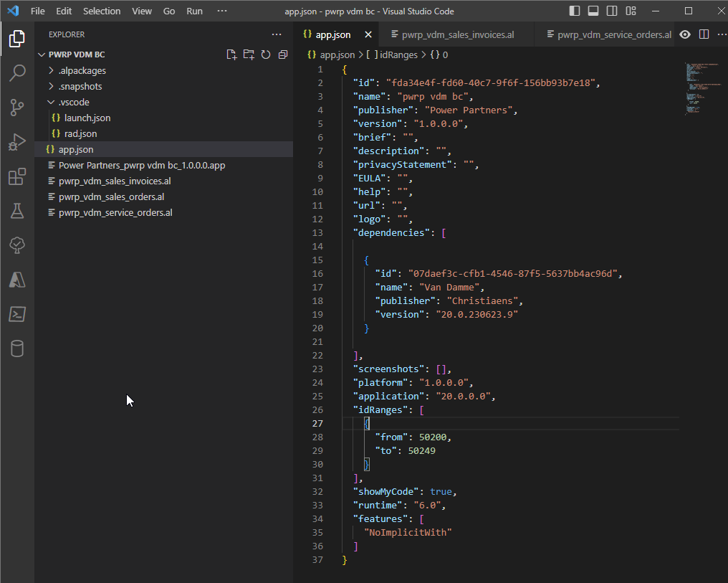
Task: Open the Azure view
Action: click(17, 280)
